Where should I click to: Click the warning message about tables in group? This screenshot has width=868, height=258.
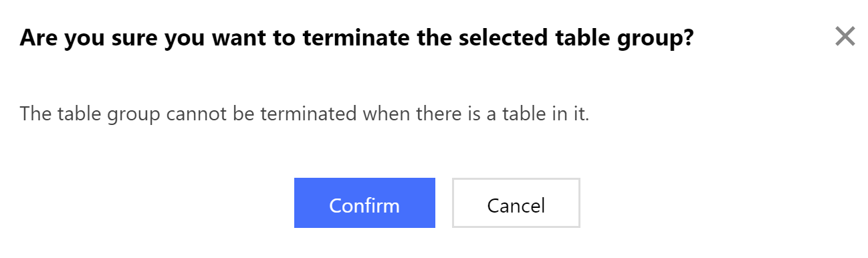tap(304, 113)
